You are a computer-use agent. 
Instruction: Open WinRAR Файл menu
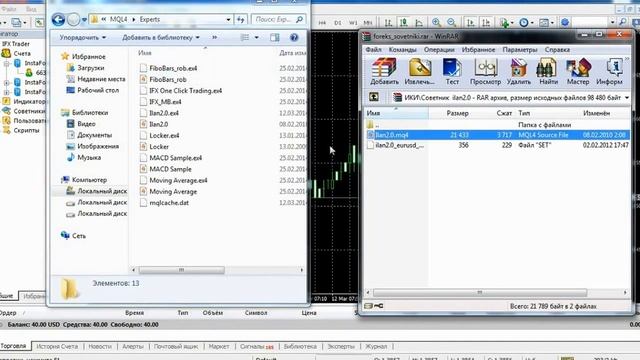(x=373, y=50)
